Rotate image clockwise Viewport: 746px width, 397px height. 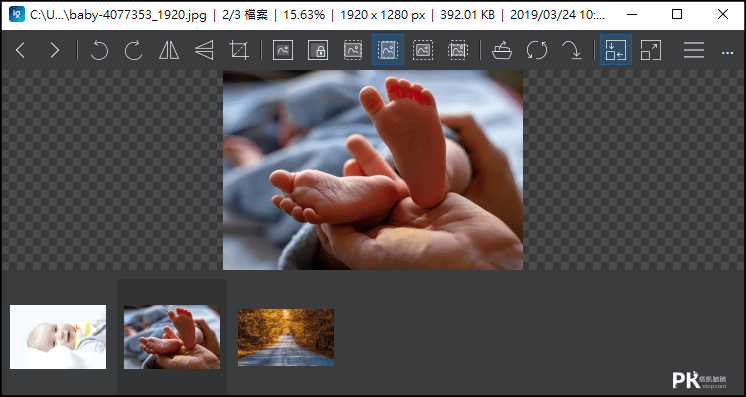[x=134, y=50]
